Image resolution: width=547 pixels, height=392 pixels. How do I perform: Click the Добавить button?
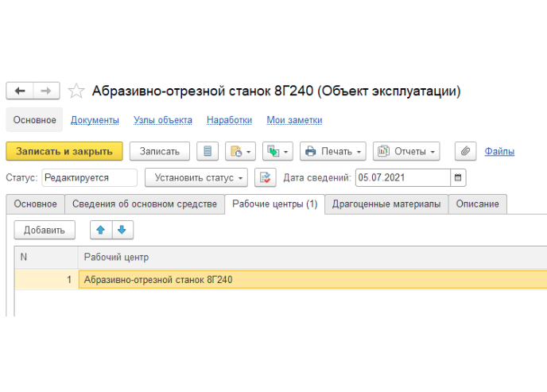pyautogui.click(x=45, y=230)
